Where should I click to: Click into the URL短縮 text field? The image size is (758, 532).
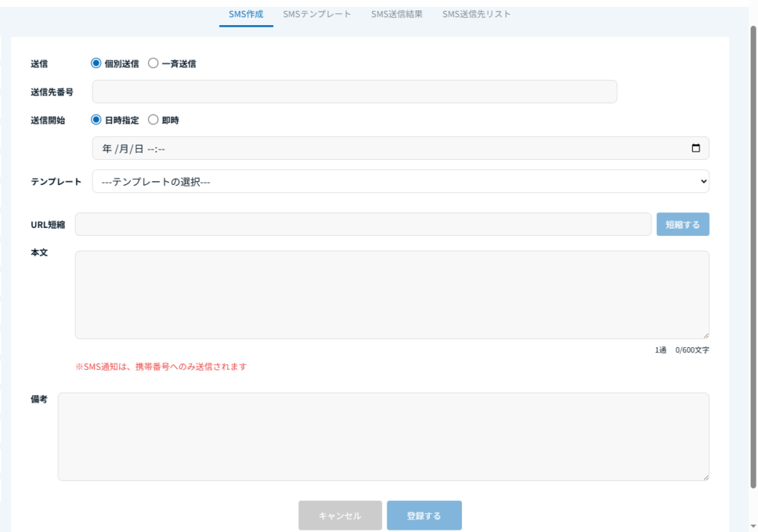coord(363,224)
